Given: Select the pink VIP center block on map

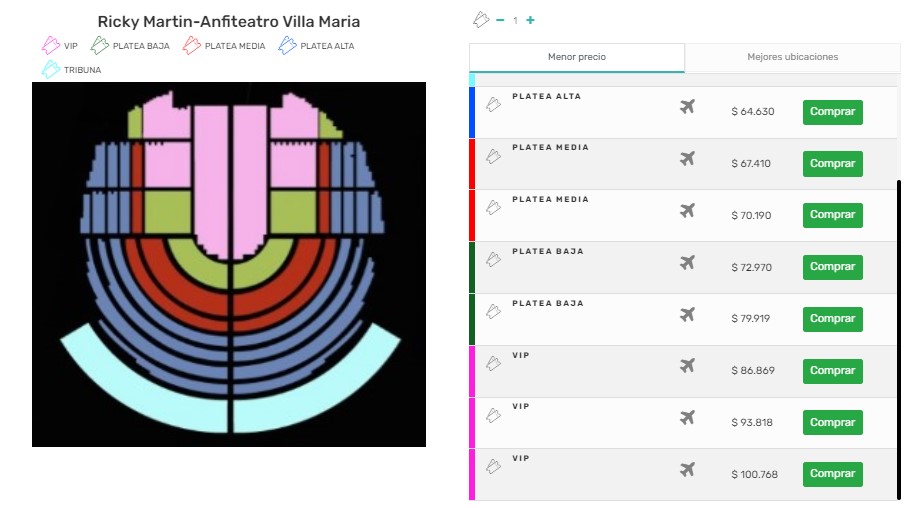Looking at the screenshot, I should click(x=210, y=170).
